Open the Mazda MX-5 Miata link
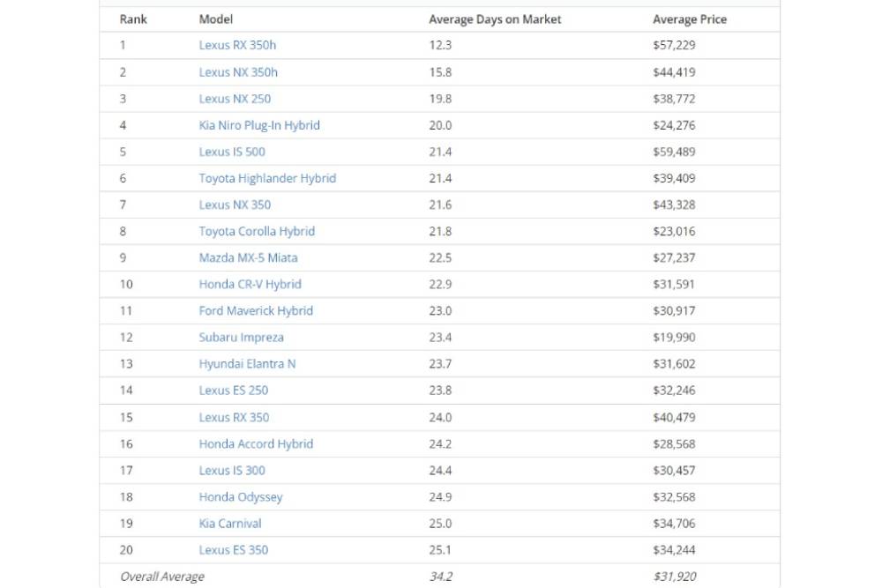This screenshot has width=882, height=588. pos(248,257)
